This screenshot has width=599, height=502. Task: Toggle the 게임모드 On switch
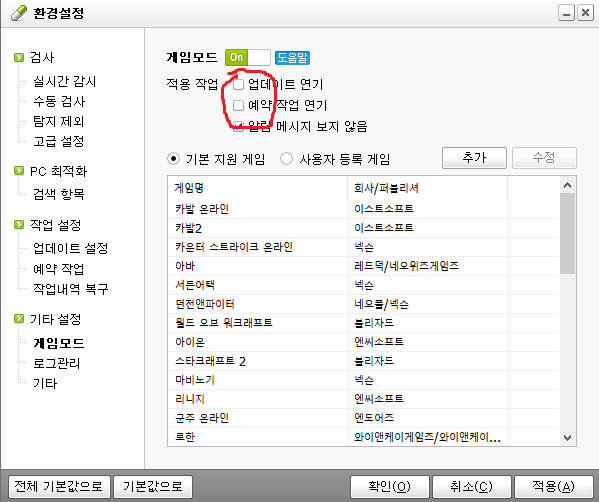[248, 58]
